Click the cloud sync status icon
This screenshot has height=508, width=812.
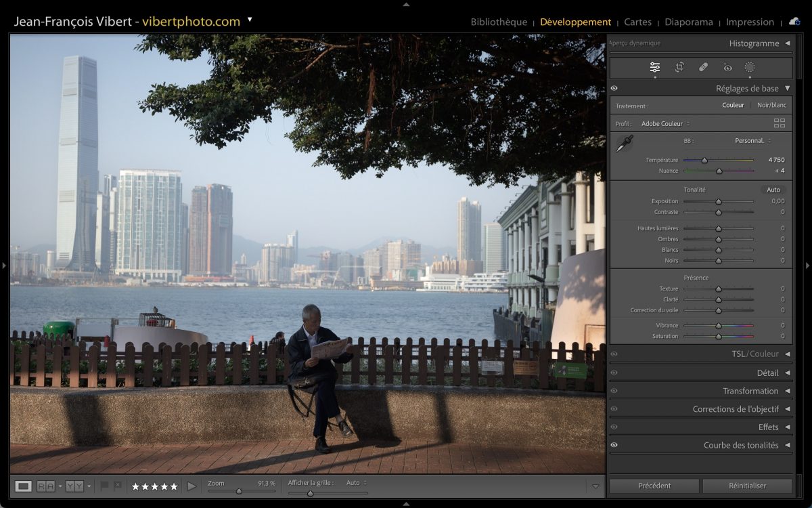[794, 22]
